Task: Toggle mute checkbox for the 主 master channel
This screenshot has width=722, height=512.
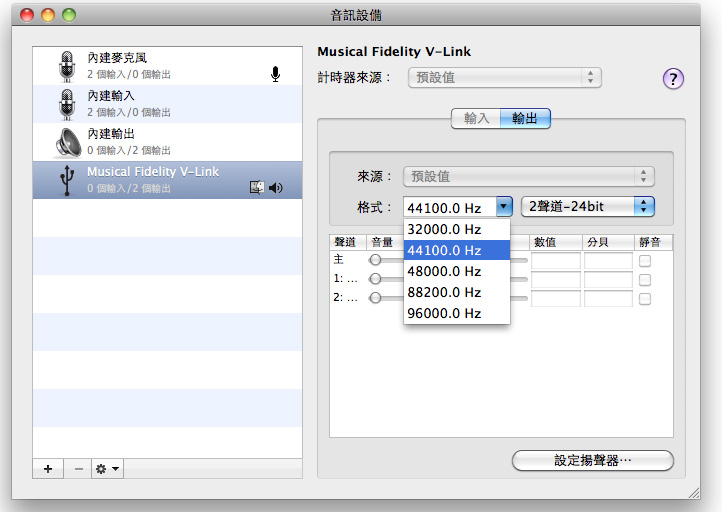Action: (x=645, y=261)
